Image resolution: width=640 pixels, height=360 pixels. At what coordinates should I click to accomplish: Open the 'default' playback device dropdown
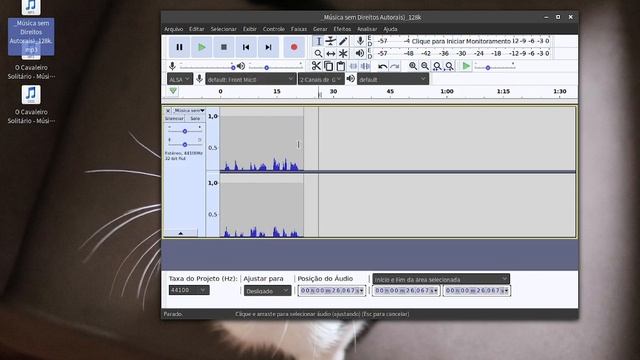point(393,79)
